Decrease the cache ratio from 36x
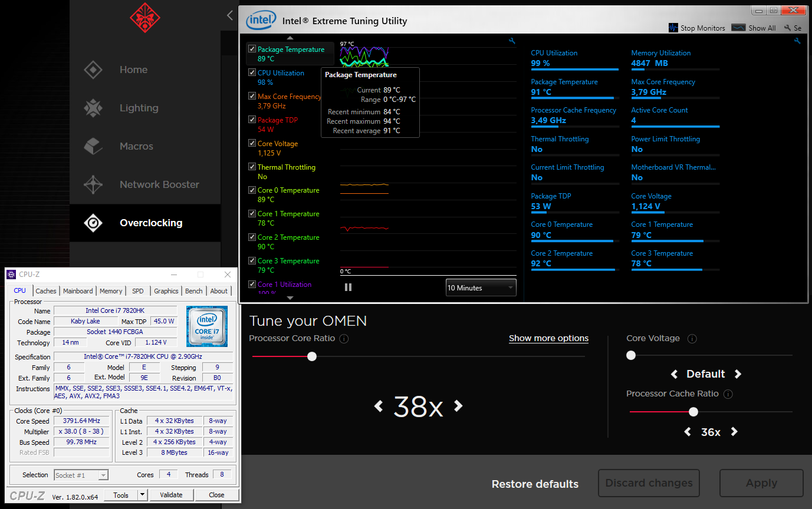812x509 pixels. 687,432
